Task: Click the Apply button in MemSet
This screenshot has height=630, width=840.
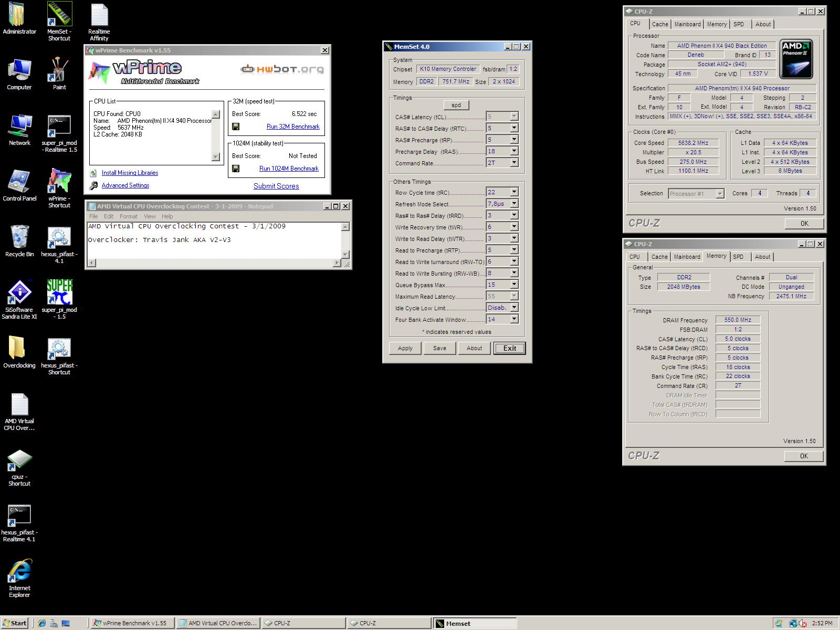Action: [x=405, y=348]
